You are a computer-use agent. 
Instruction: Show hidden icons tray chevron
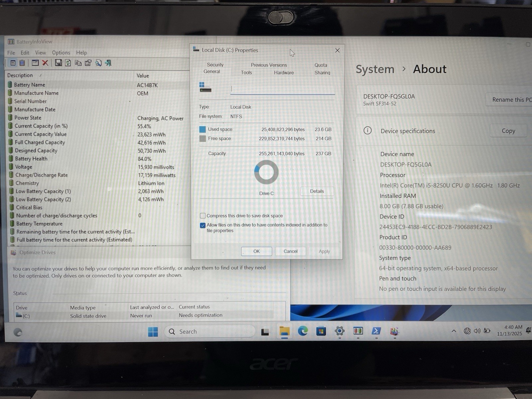pos(454,331)
